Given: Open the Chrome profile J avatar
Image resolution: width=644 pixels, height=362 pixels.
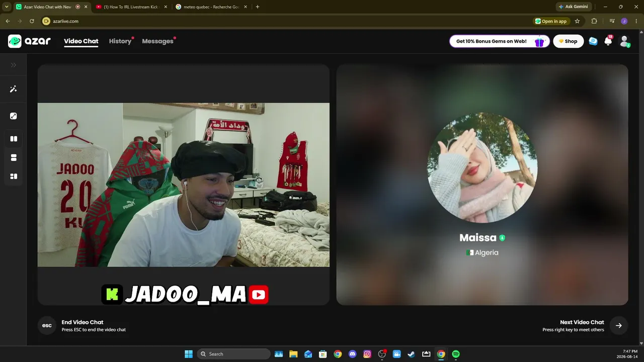Looking at the screenshot, I should pos(624,21).
